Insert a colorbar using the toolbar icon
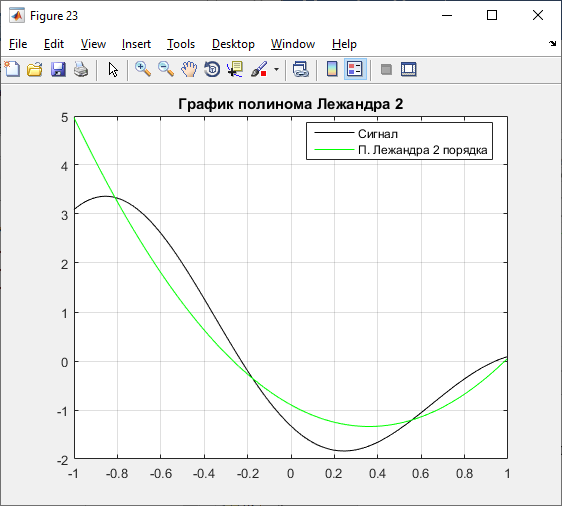Screen dimensions: 562x506 pyautogui.click(x=332, y=69)
